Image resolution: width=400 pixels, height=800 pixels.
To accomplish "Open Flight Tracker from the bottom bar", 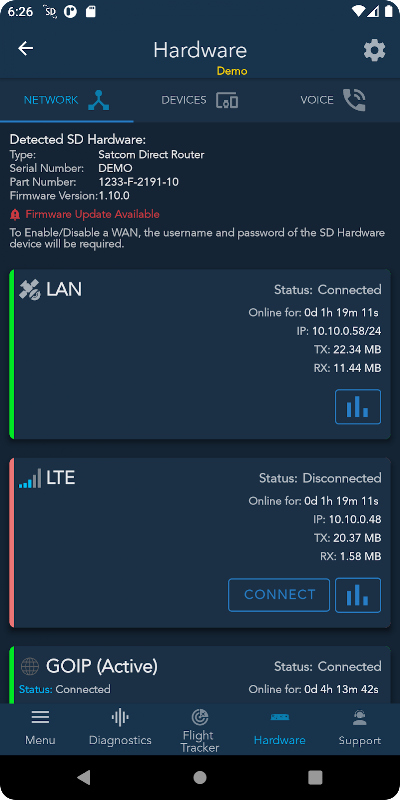I will point(199,730).
